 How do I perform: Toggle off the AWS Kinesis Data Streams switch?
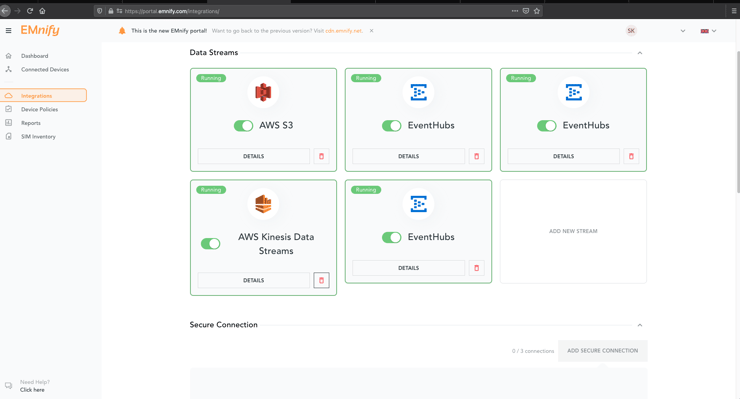(210, 244)
